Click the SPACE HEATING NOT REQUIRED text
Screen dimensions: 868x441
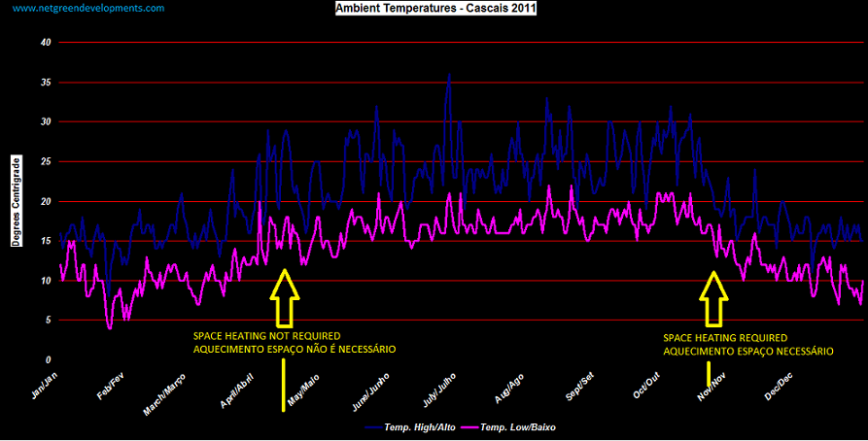(x=266, y=336)
